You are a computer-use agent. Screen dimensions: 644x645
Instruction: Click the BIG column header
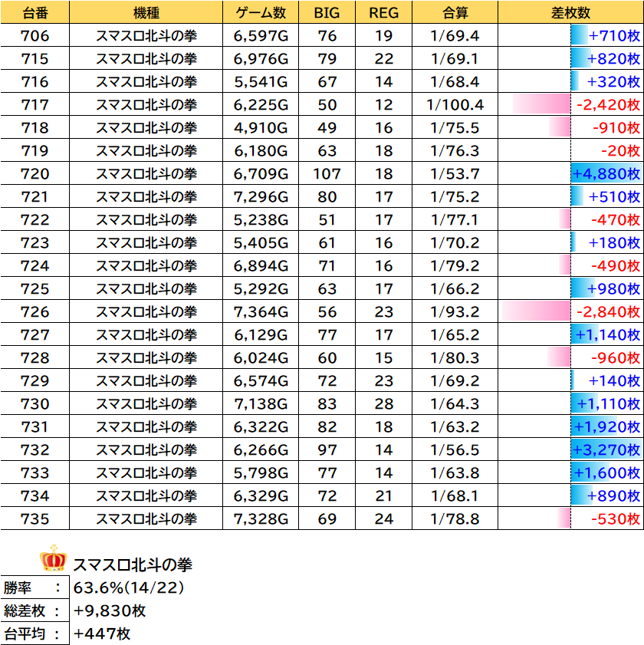[x=327, y=12]
